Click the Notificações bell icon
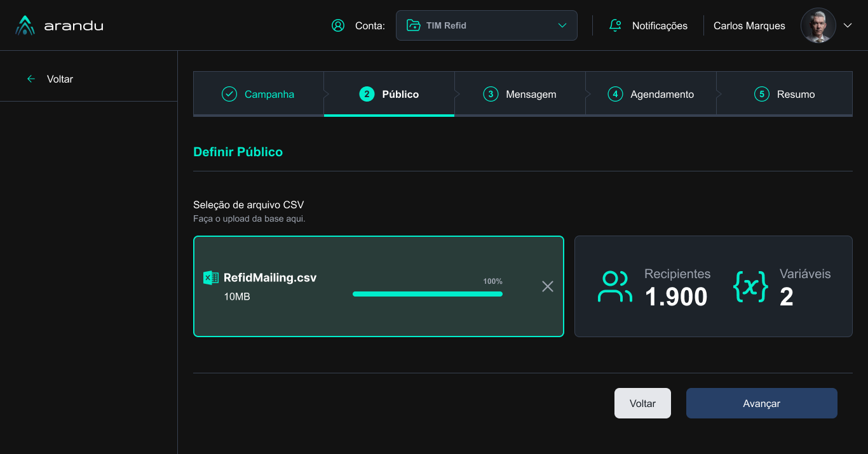This screenshot has height=454, width=868. point(615,25)
